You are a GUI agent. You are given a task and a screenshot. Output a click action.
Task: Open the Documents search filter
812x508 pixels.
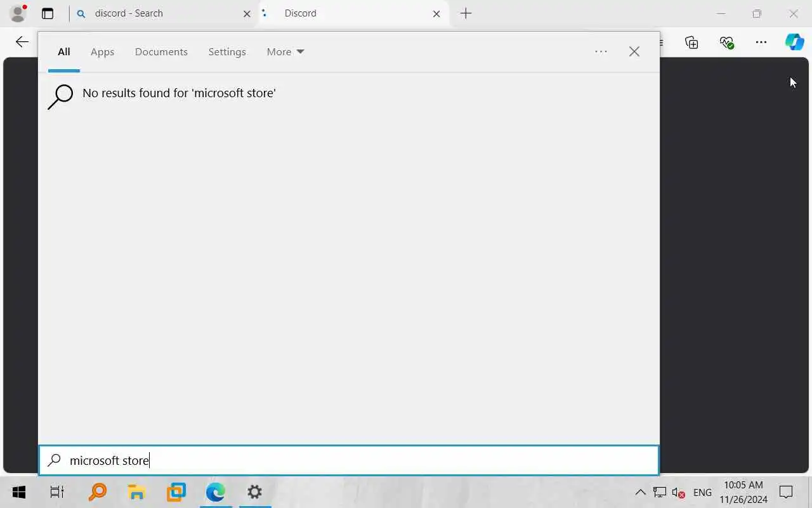tap(161, 52)
